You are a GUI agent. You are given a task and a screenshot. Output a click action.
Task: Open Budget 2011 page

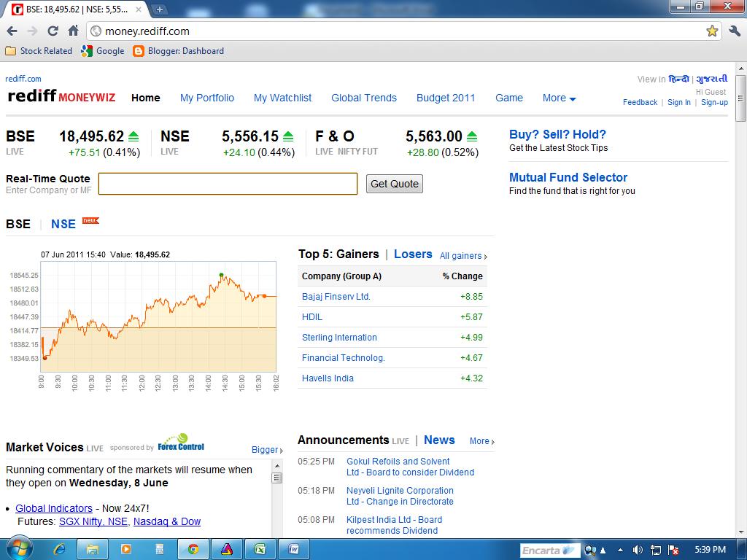pyautogui.click(x=446, y=98)
